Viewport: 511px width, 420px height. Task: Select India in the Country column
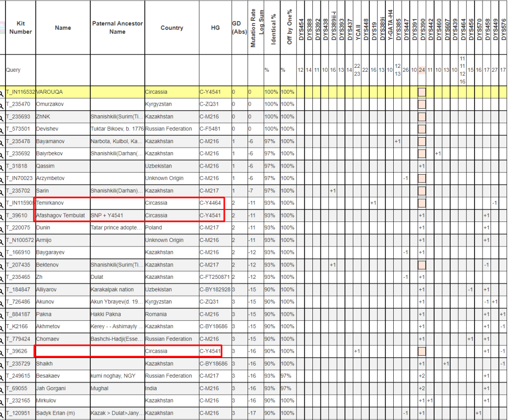click(x=151, y=389)
